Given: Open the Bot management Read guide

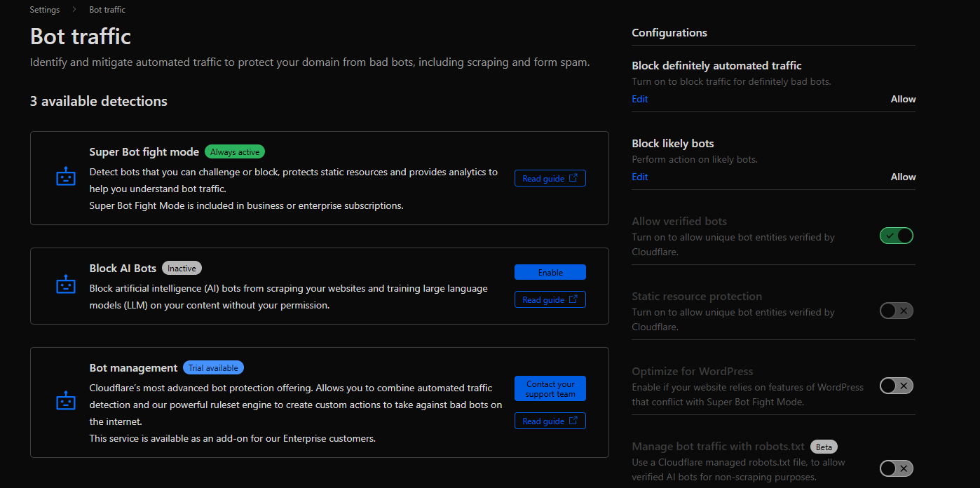Looking at the screenshot, I should tap(550, 421).
